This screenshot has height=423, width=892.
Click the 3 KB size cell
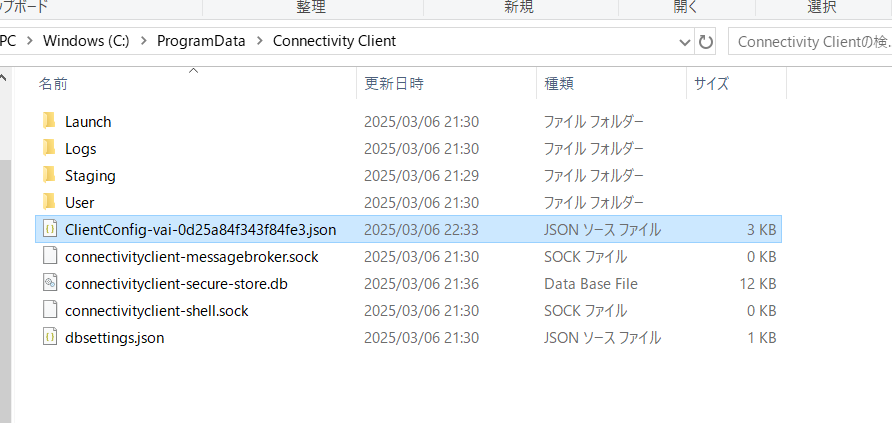pos(762,230)
